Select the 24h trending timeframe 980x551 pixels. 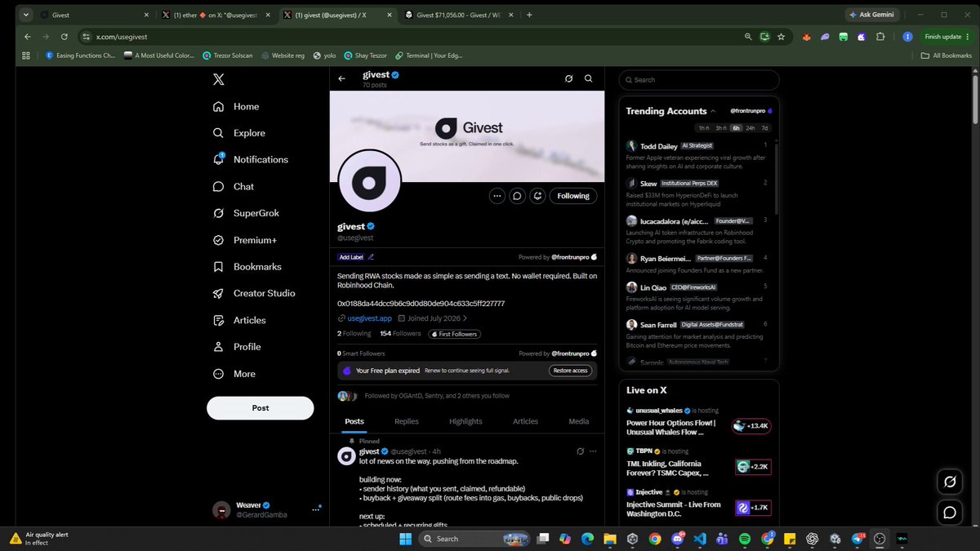pyautogui.click(x=751, y=128)
